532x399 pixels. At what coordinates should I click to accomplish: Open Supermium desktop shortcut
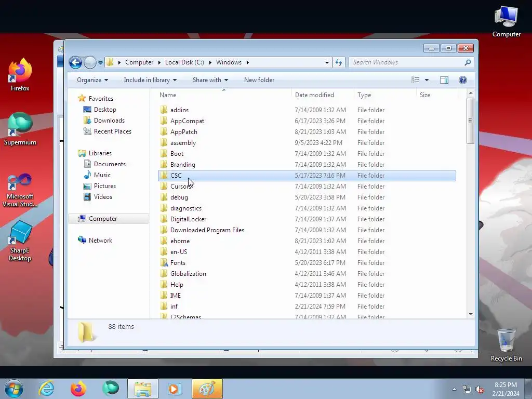click(20, 129)
